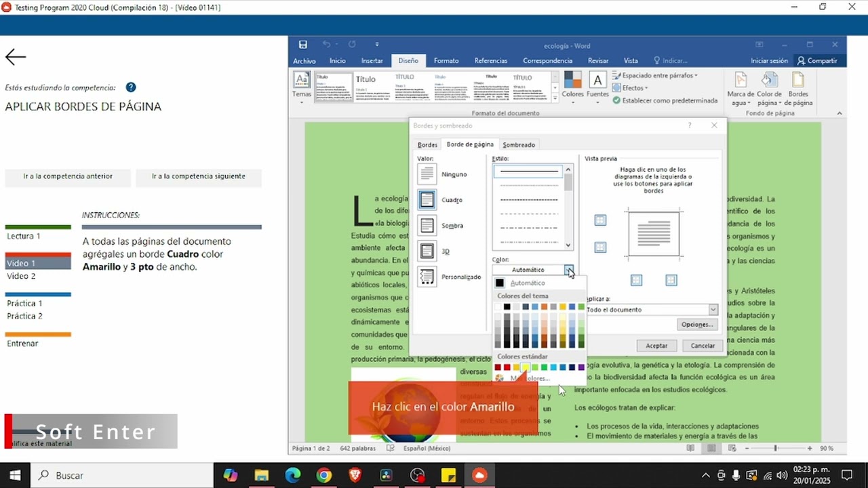Open File Explorer from the taskbar

[261, 476]
